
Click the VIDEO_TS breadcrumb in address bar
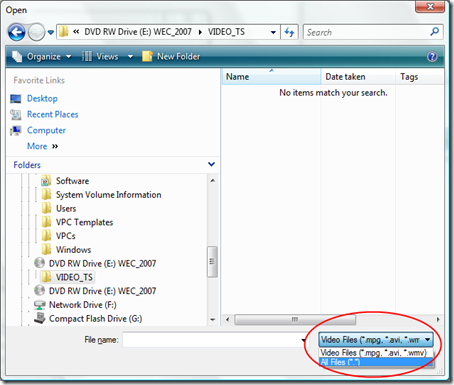point(226,32)
